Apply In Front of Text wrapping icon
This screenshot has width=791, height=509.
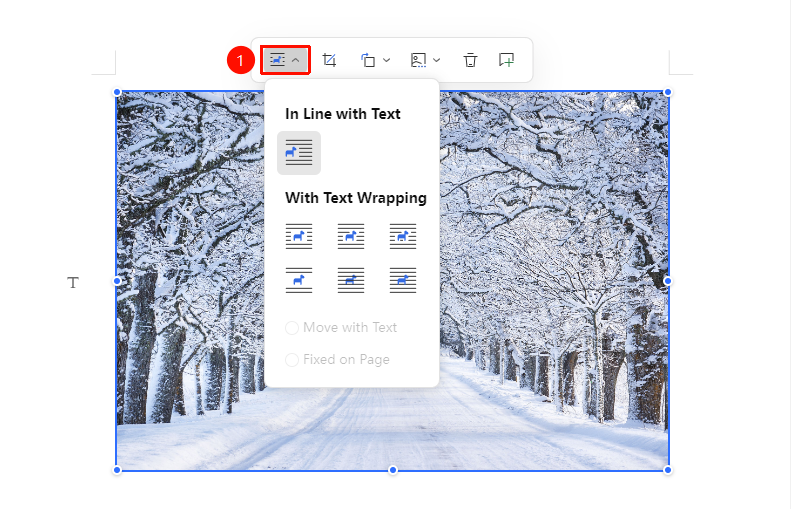pos(403,280)
